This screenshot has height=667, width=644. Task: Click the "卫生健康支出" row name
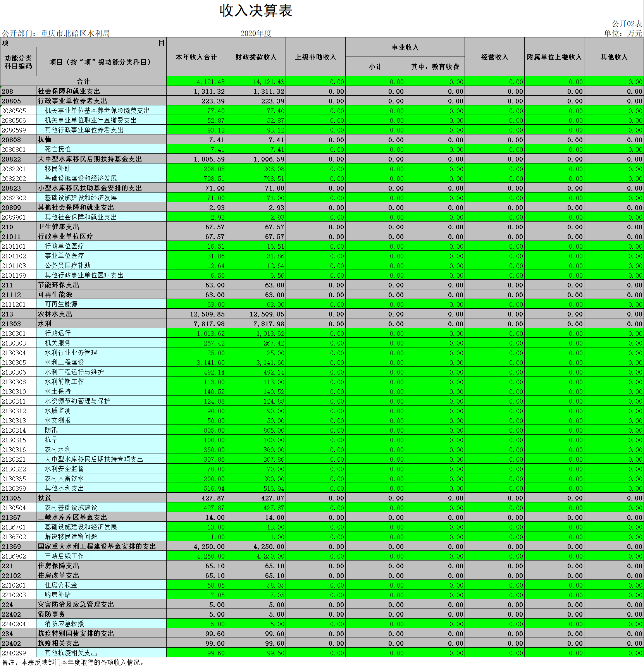(x=59, y=227)
